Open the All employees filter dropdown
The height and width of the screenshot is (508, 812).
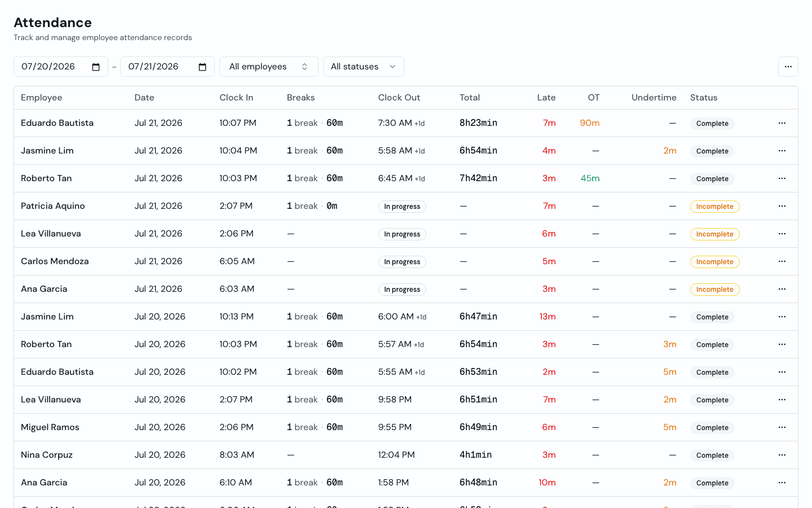tap(268, 67)
